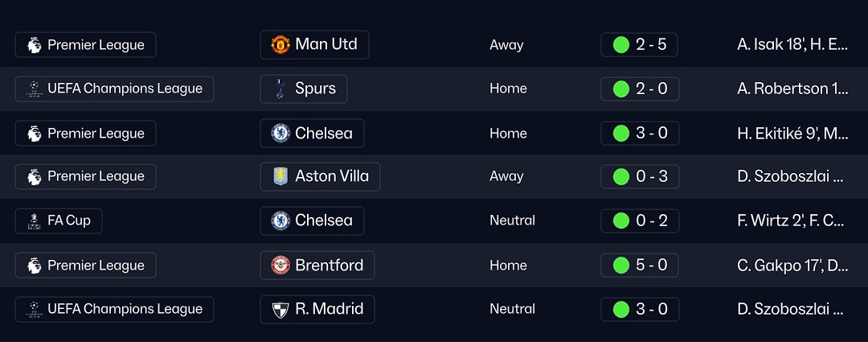
Task: Open scorers text starting with A. Isak 18'
Action: (x=792, y=45)
